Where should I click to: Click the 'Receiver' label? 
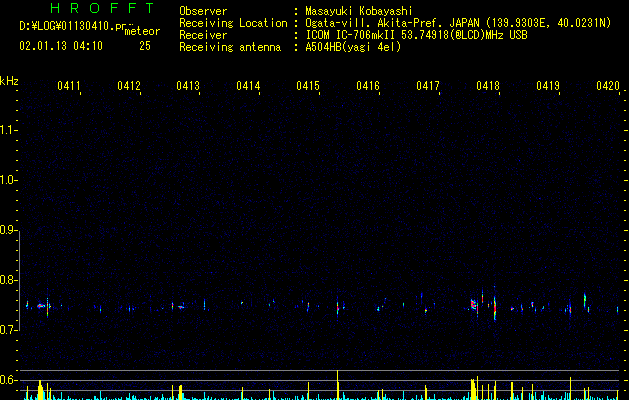pos(203,35)
